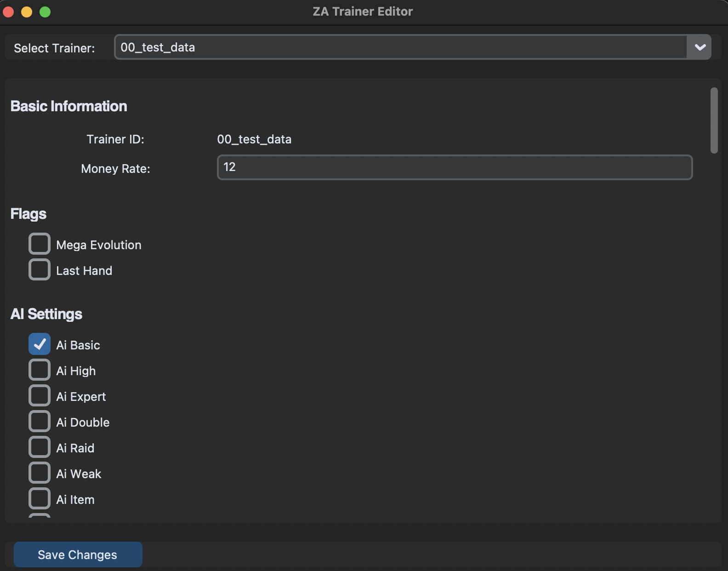
Task: Turn on Ai Double option
Action: pos(40,422)
